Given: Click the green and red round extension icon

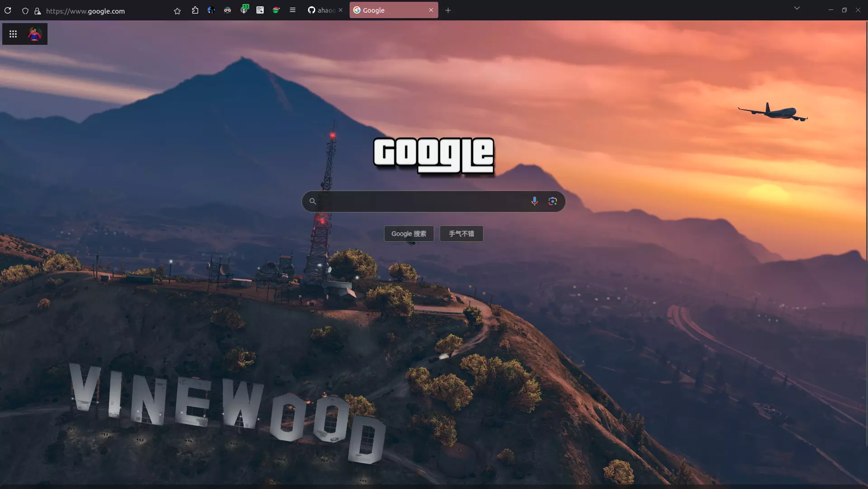Looking at the screenshot, I should point(276,10).
